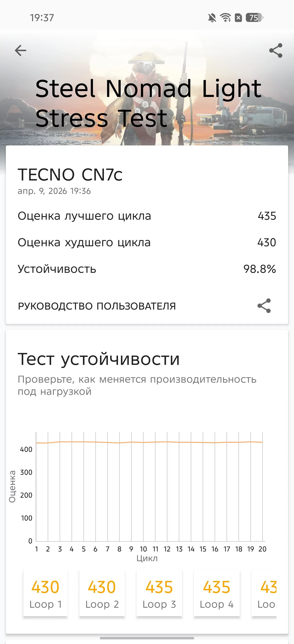The height and width of the screenshot is (644, 294).
Task: Select the Loop 1 score card
Action: (46, 593)
